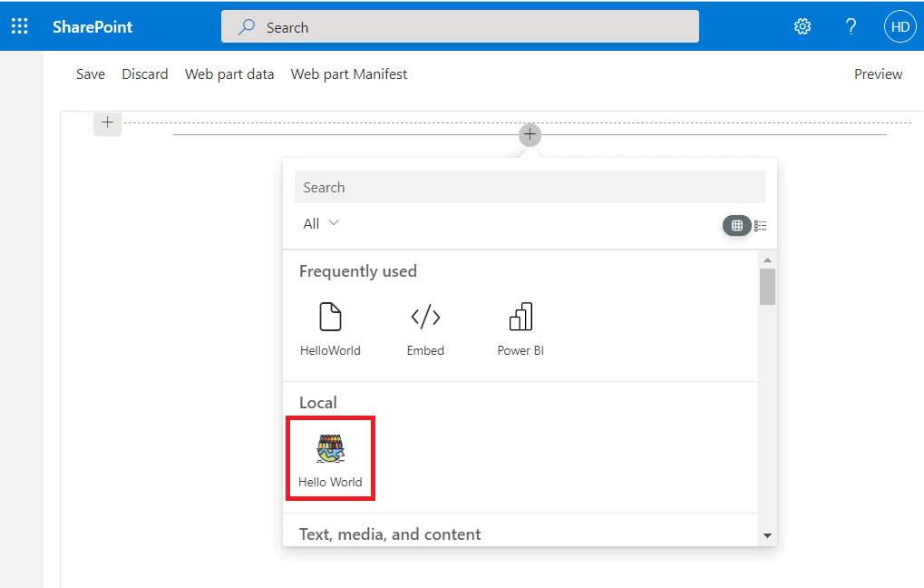Switch to grid view in picker
The width and height of the screenshot is (924, 588).
click(x=736, y=225)
